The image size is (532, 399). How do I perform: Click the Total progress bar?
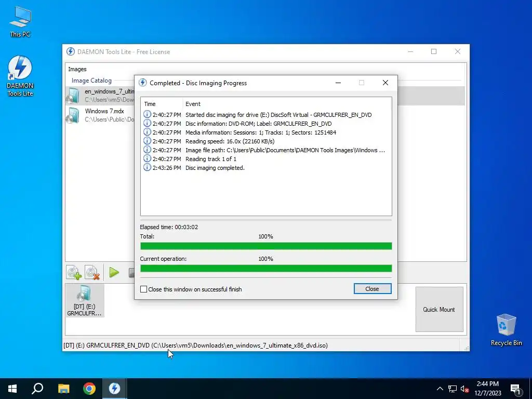[x=266, y=246]
